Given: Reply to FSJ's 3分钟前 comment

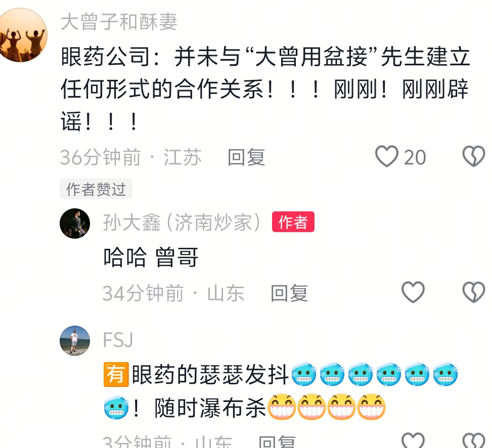Looking at the screenshot, I should click(x=277, y=442).
